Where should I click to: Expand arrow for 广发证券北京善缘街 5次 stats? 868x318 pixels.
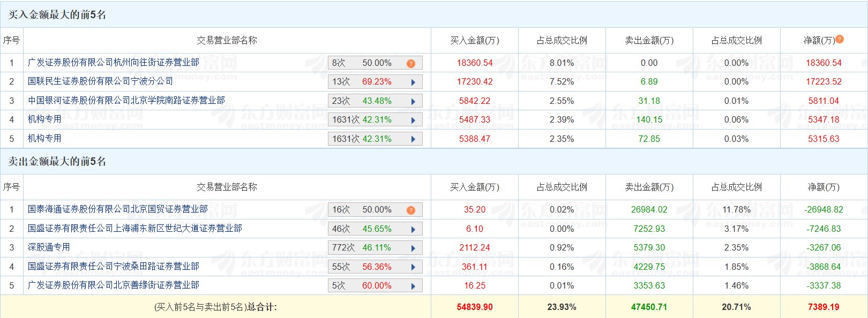point(413,286)
